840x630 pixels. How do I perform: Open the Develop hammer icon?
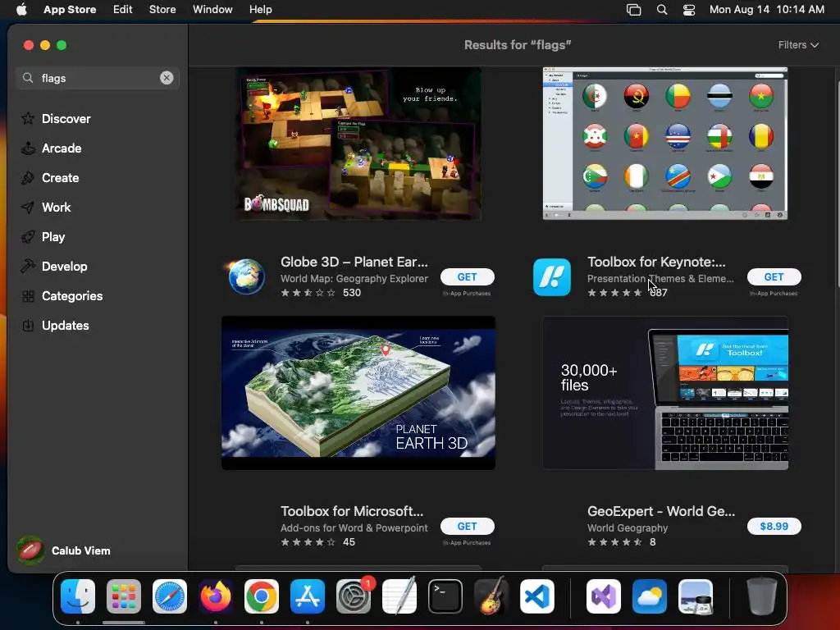[x=28, y=267]
